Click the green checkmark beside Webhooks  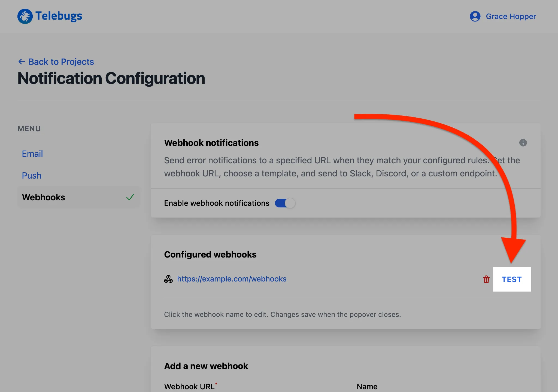pyautogui.click(x=130, y=197)
